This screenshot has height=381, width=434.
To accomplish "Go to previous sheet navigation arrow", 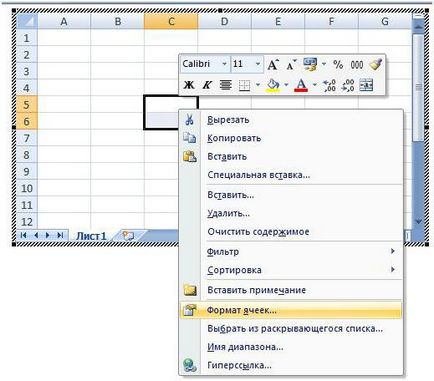I will (x=36, y=235).
